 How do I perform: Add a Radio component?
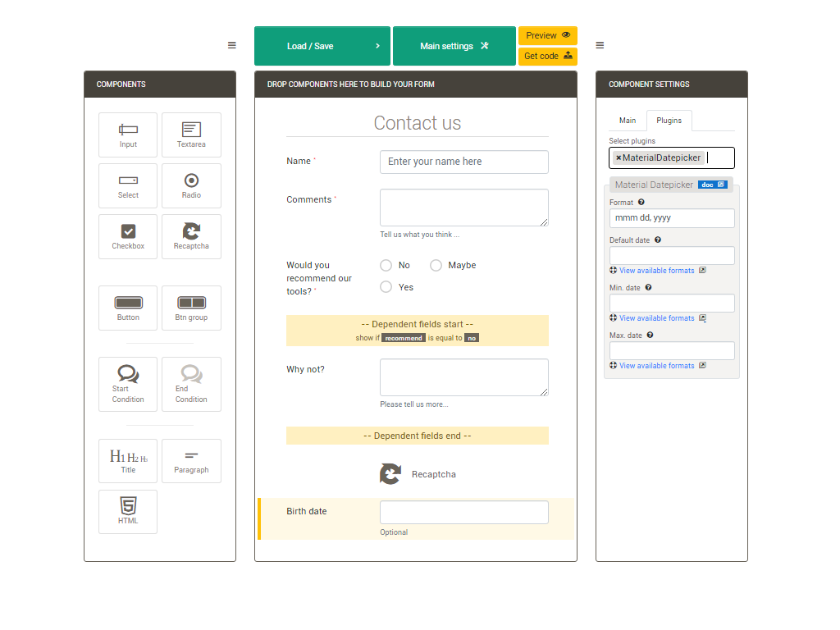pos(191,185)
